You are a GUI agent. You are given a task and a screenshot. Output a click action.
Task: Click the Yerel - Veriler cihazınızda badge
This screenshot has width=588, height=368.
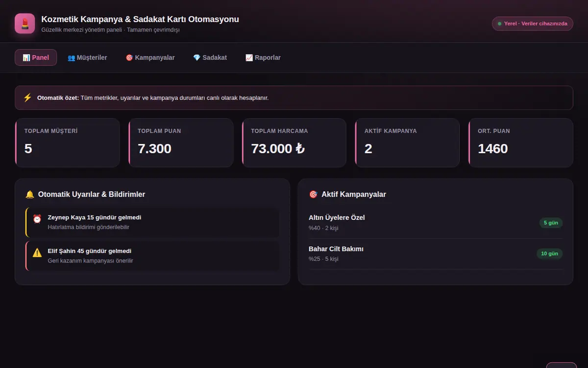click(x=532, y=24)
